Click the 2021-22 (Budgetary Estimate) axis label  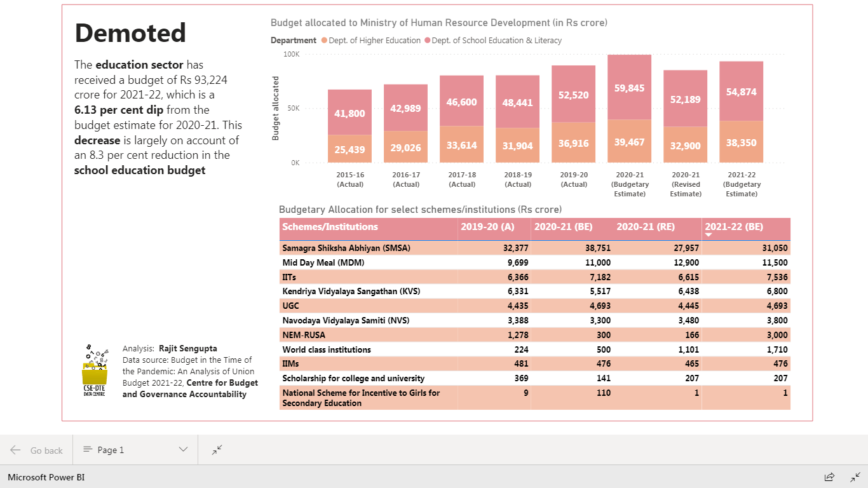pyautogui.click(x=742, y=184)
